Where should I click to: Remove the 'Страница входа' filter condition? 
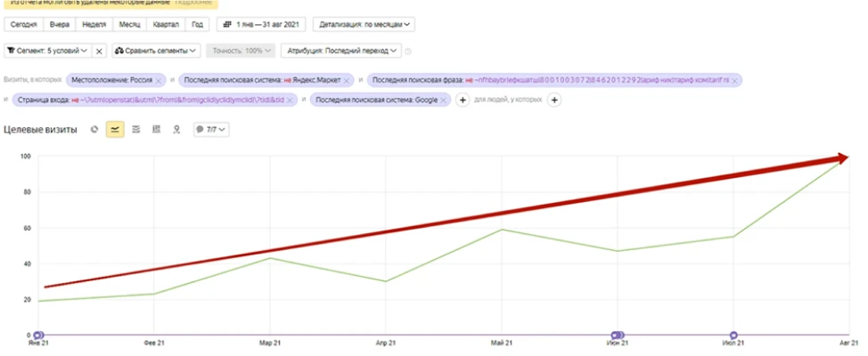click(291, 100)
